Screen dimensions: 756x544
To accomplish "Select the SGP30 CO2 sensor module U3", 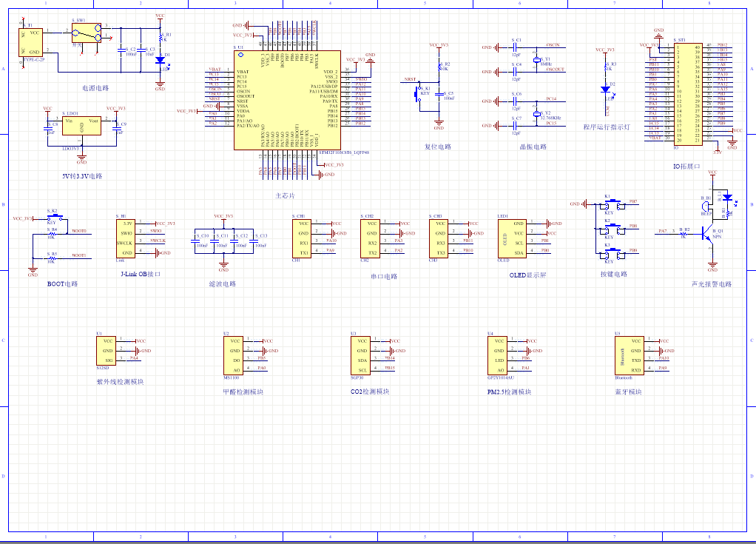I will coord(361,356).
